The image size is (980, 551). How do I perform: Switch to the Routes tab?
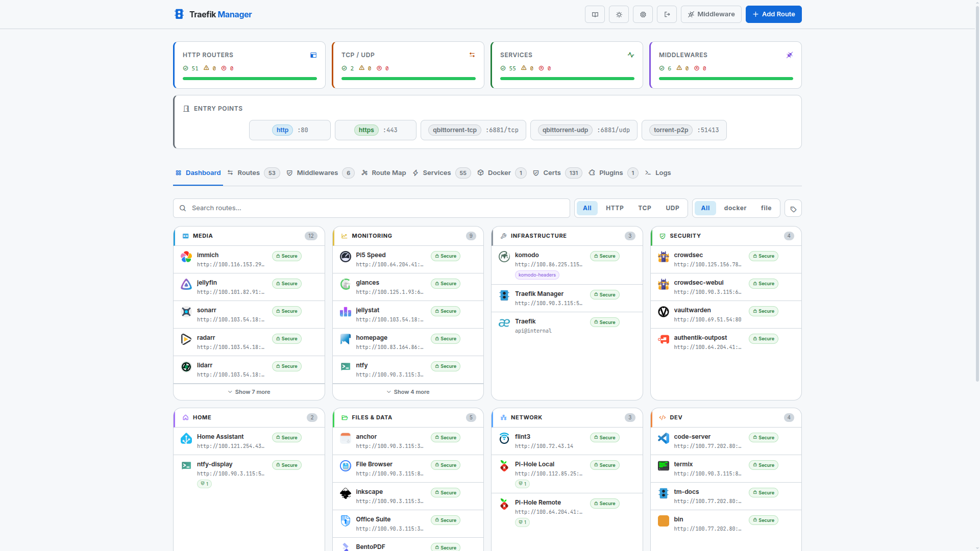pos(249,173)
